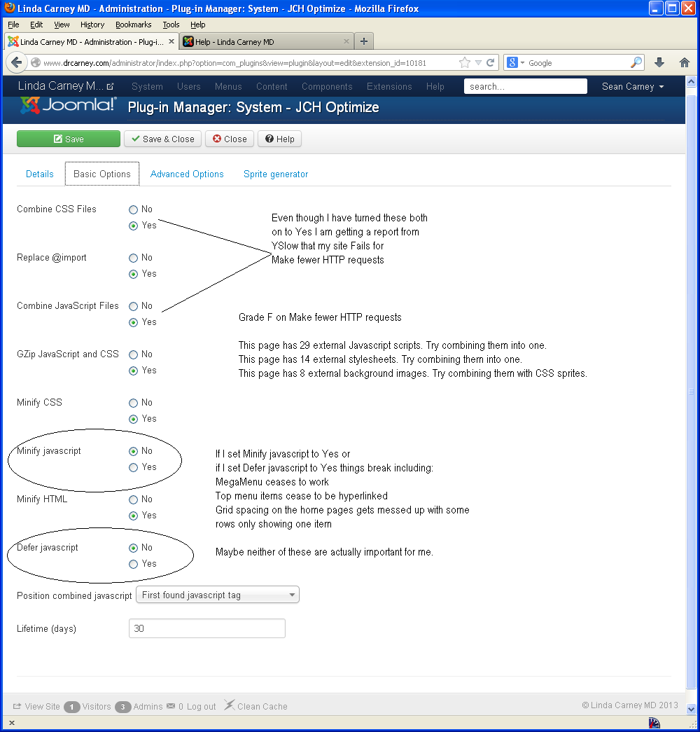The width and height of the screenshot is (700, 732).
Task: Click the green Save button
Action: click(x=69, y=139)
